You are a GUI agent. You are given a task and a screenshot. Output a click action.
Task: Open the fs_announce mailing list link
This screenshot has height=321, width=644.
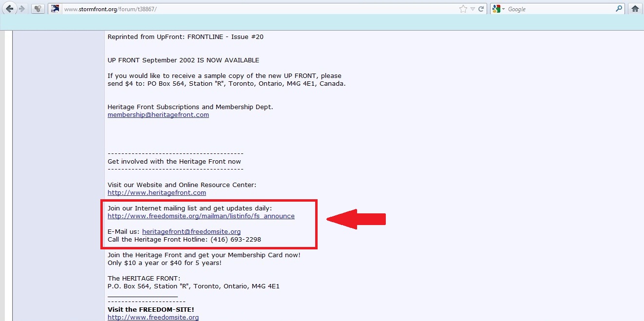[201, 216]
